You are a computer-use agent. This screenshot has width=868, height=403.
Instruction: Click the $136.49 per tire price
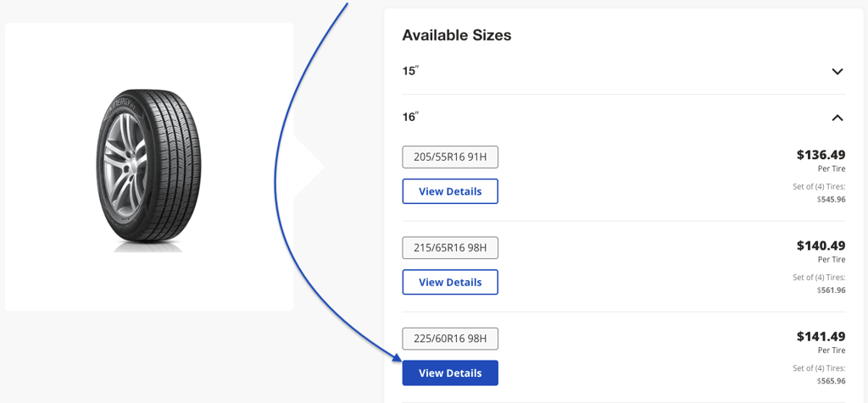click(821, 155)
